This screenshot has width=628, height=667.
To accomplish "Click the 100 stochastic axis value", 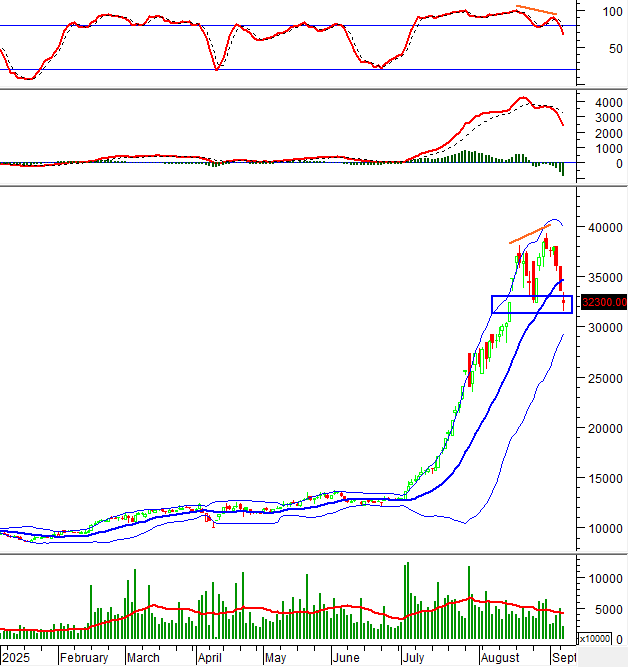I will coord(613,11).
